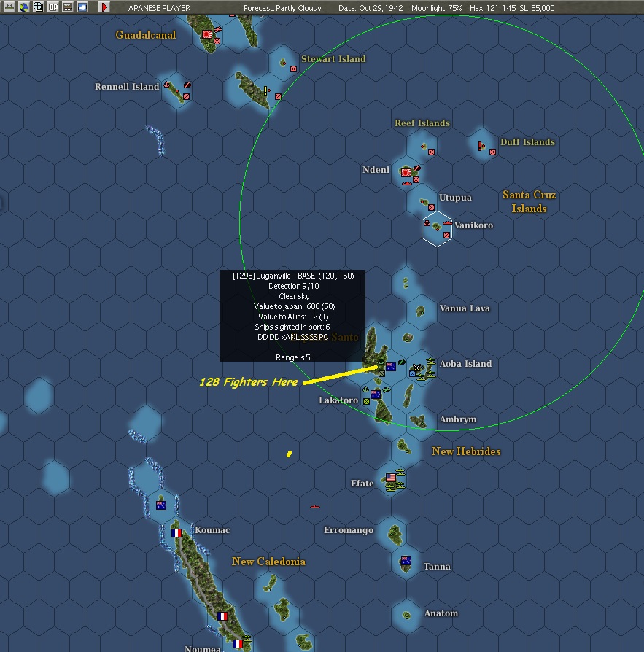644x652 pixels.
Task: Open the globe strategic map icon
Action: coord(23,7)
